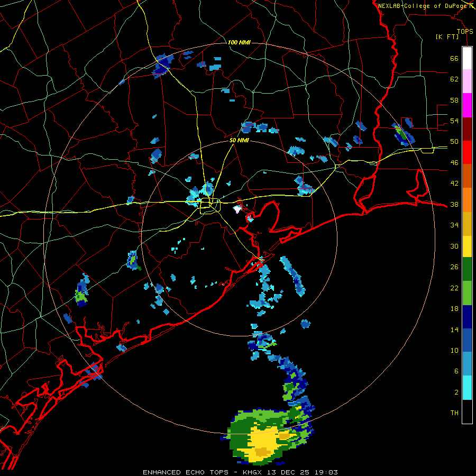Click the dark green legend swatch
Screen dimensions: 476x476
click(x=467, y=269)
